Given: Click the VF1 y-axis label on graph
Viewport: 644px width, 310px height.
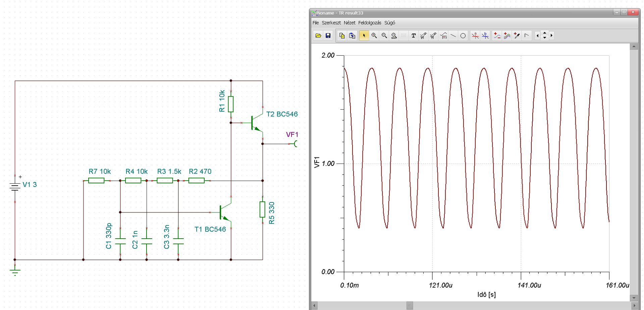Looking at the screenshot, I should pos(317,162).
